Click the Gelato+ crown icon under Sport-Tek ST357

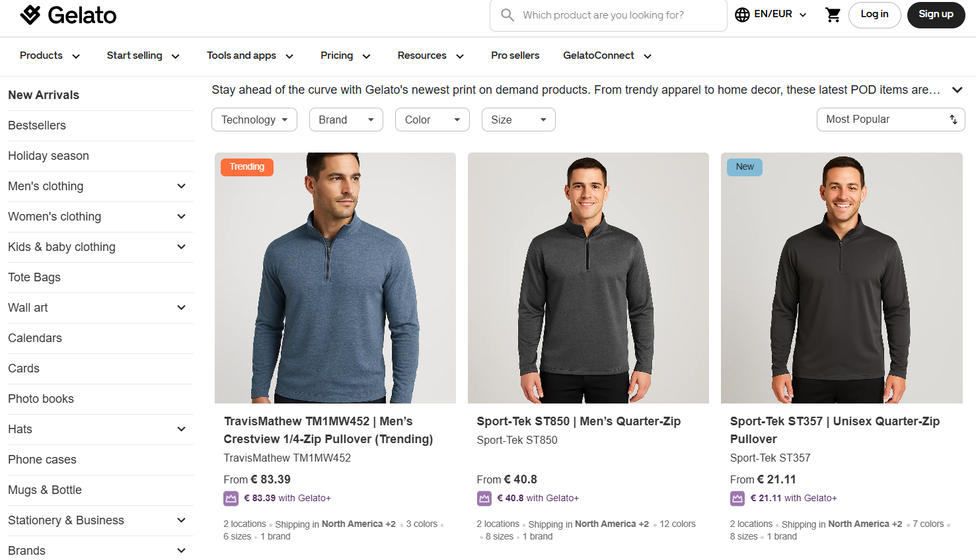[737, 498]
